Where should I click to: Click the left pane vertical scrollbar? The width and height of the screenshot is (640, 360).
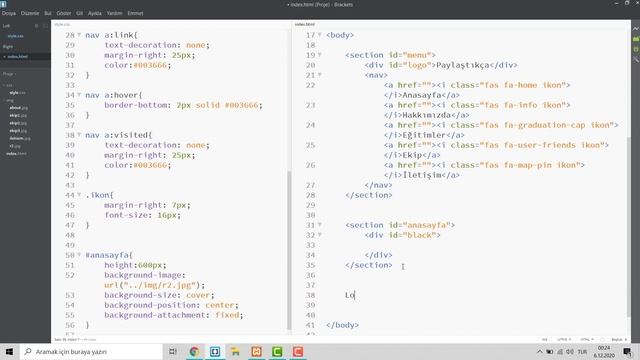coord(290,250)
